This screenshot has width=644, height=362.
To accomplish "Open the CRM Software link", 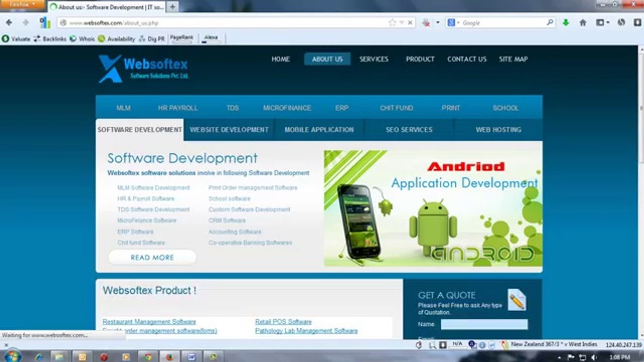I will (227, 220).
